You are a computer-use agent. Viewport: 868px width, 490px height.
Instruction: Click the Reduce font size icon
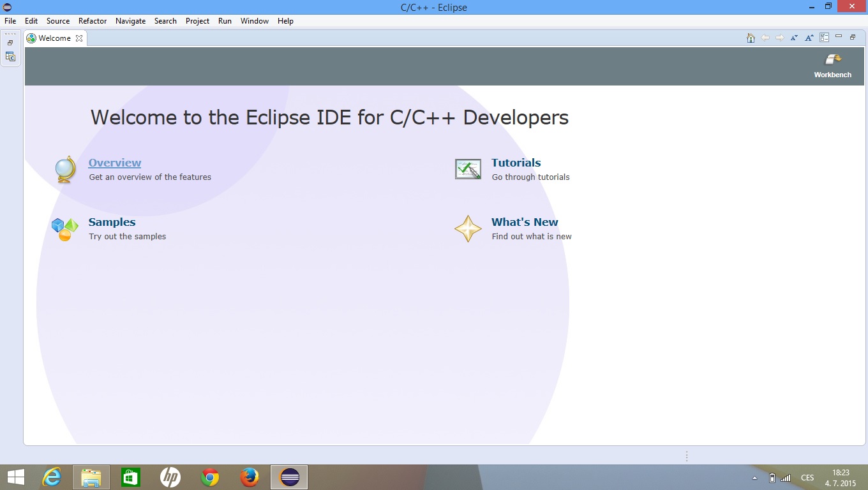(x=794, y=38)
